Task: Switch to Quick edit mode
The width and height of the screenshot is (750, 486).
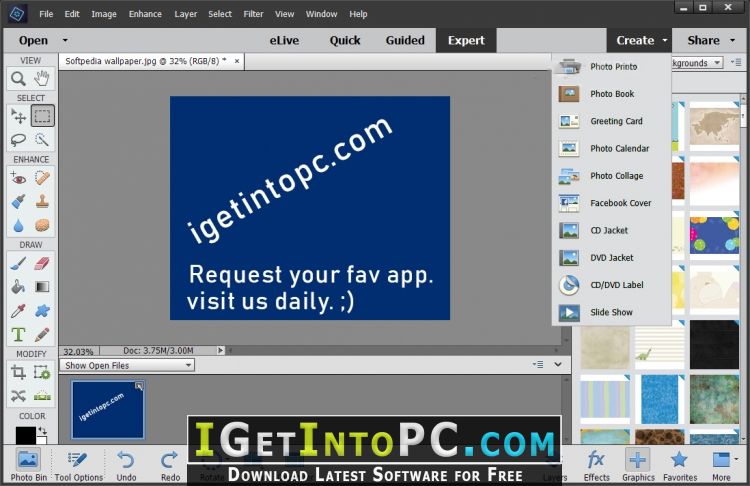Action: pyautogui.click(x=345, y=41)
